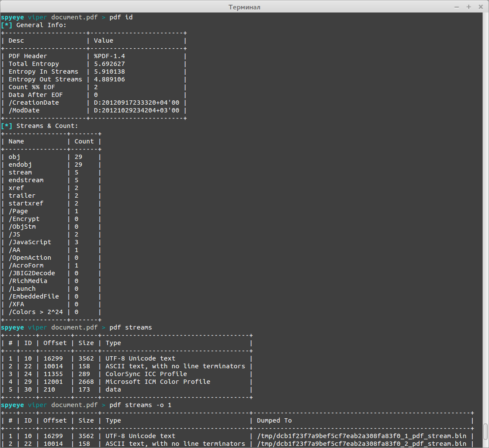Screen dimensions: 489x448
Task: Click the Total Entropy value 5.692627
Action: 110,64
